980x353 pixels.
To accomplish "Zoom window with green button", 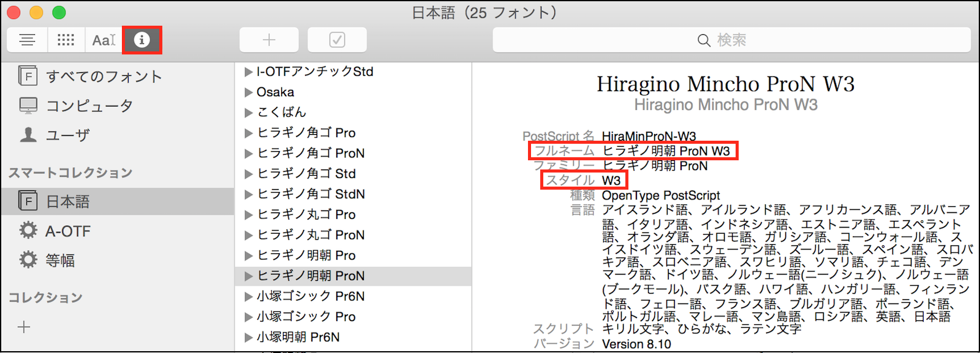I will click(x=59, y=12).
